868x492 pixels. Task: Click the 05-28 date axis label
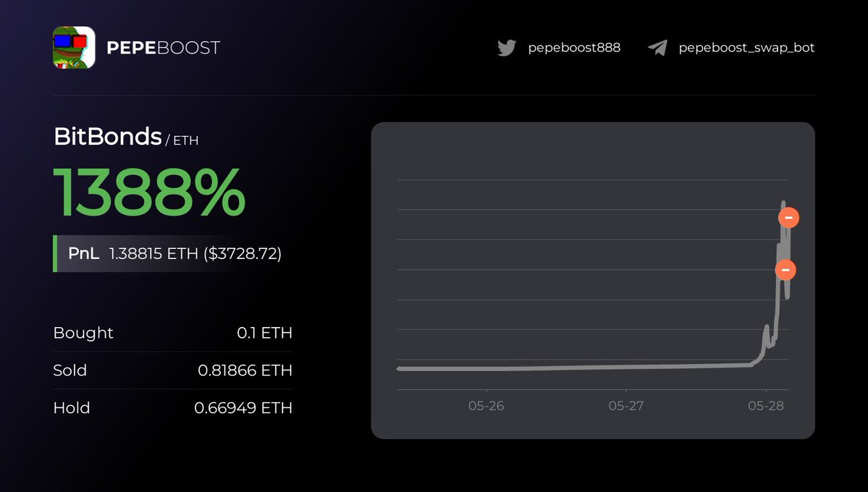766,406
